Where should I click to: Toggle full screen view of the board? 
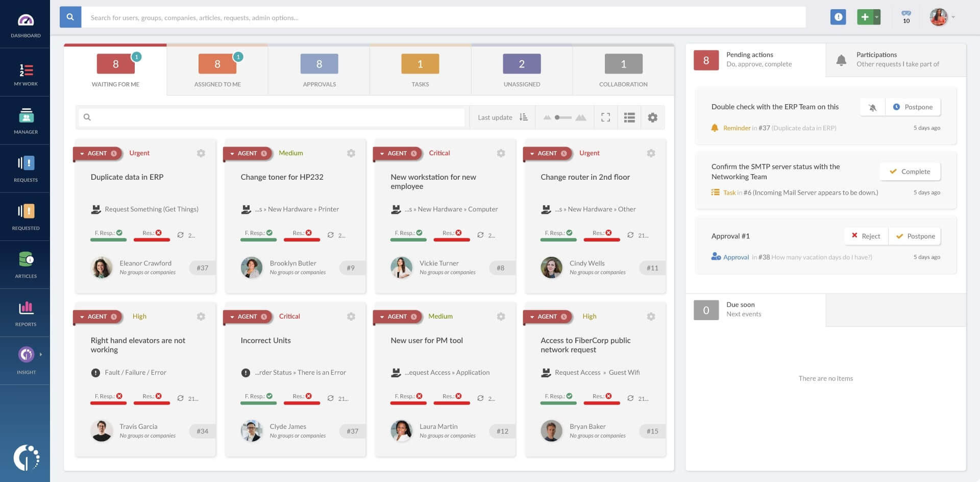click(x=606, y=117)
